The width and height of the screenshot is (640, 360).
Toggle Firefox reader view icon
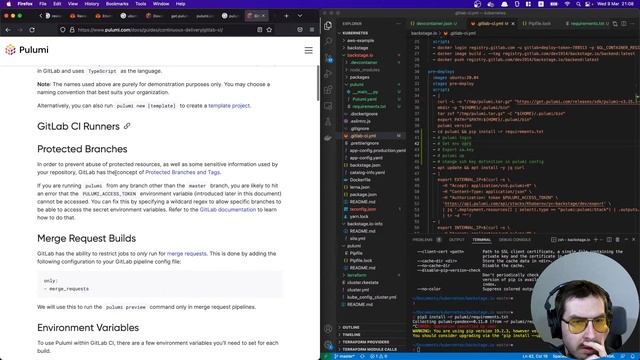coord(259,30)
